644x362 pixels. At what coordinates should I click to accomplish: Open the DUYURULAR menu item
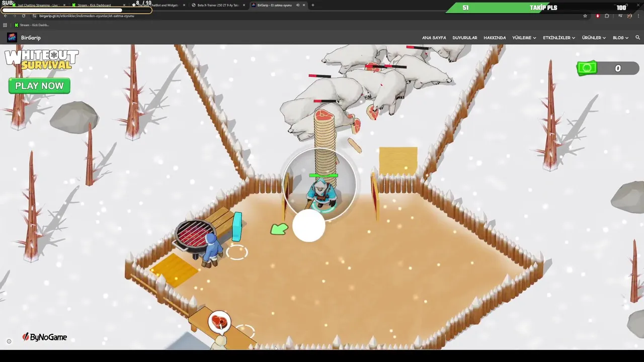pyautogui.click(x=465, y=38)
